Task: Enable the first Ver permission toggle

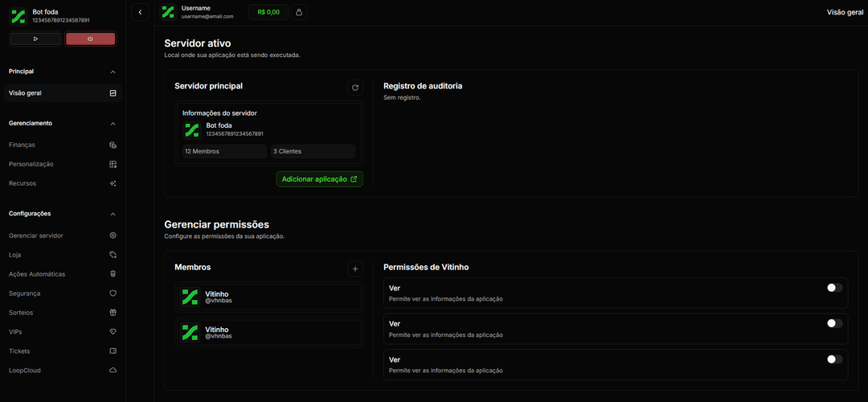Action: click(x=835, y=287)
